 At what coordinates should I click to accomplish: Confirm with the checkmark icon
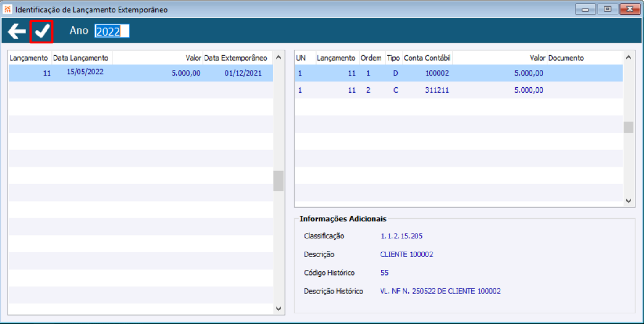tap(42, 32)
